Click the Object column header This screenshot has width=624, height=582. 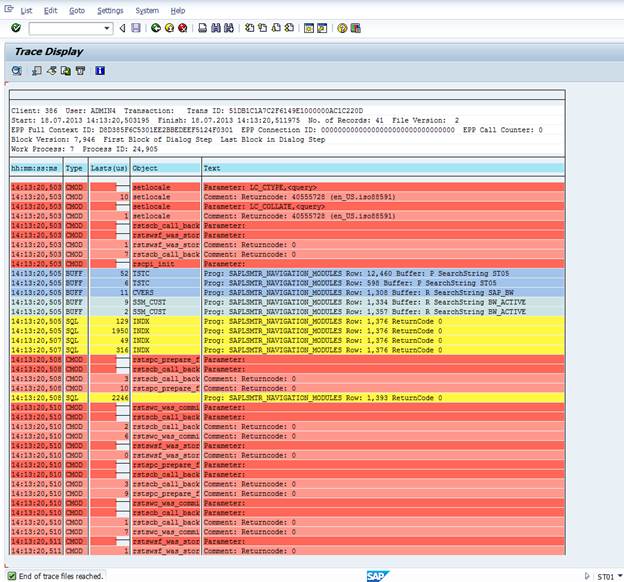(166, 168)
